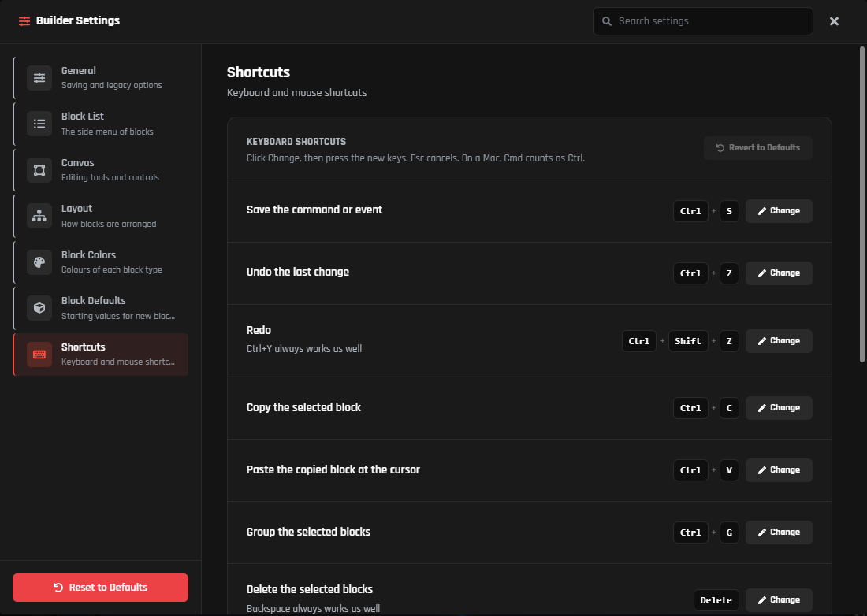Click the Block Colors palette icon
Screen dimensions: 867x616
39,262
